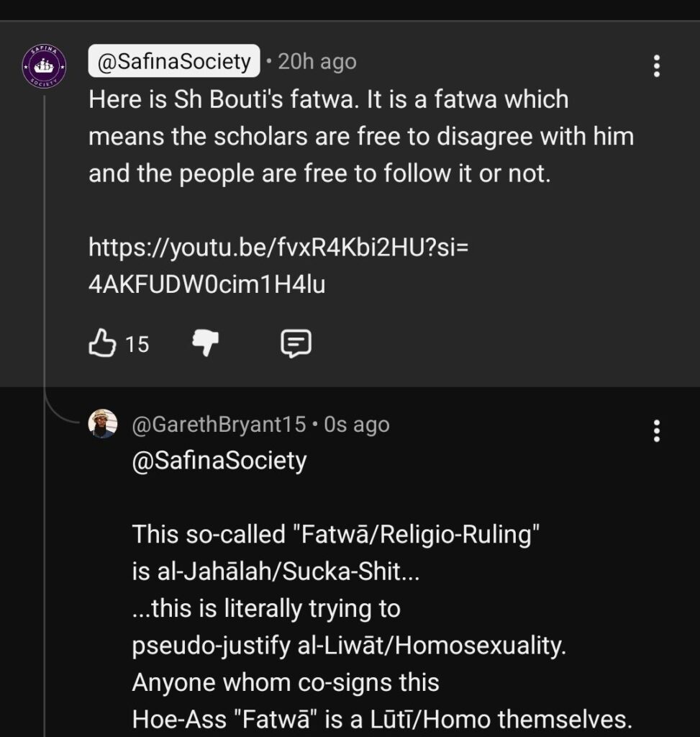The width and height of the screenshot is (700, 737).
Task: Tap the like count showing 15
Action: (137, 345)
